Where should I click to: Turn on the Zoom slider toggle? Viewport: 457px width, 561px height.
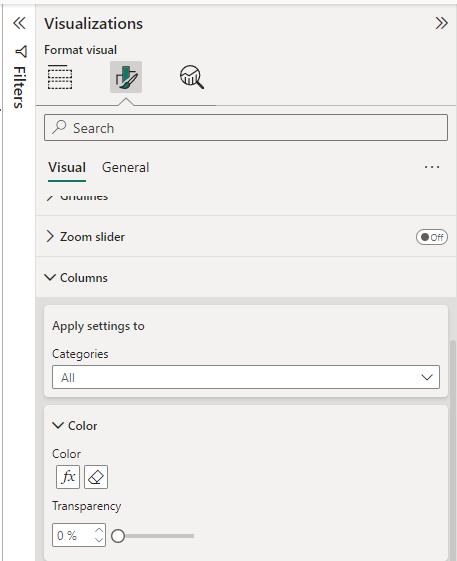point(432,237)
